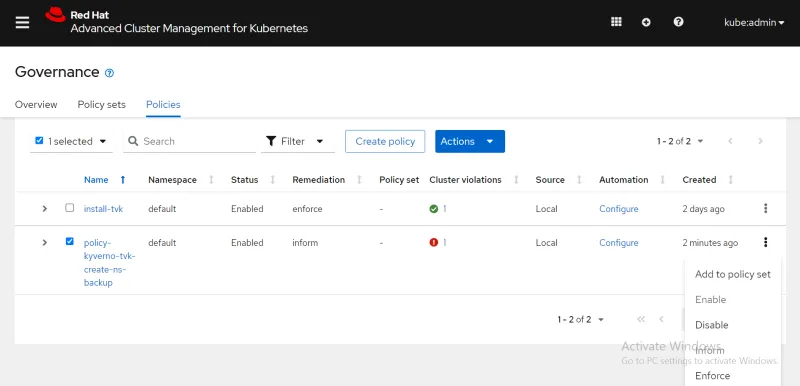The height and width of the screenshot is (386, 800).
Task: Click Configure for policy-kyverno automation
Action: point(618,243)
